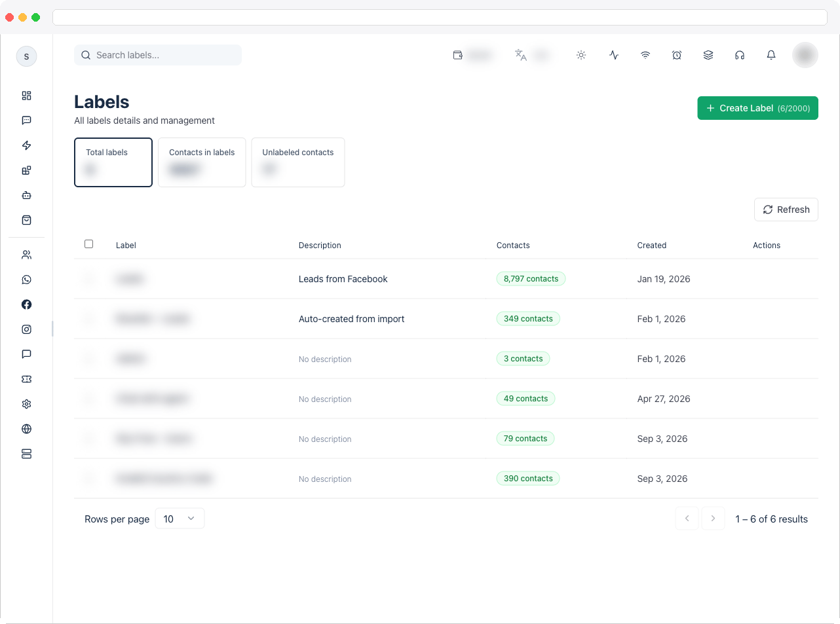Click the S workspace avatar in sidebar

tap(26, 56)
